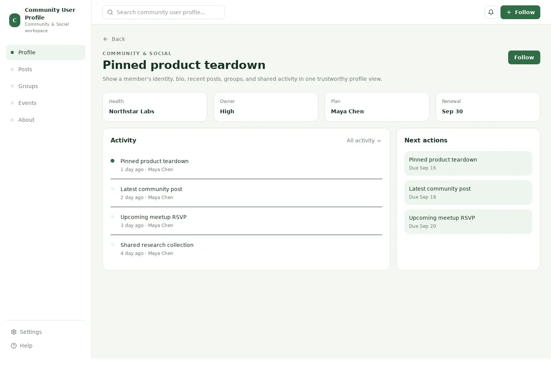551x392 pixels.
Task: Select the Latest community post Due Sep 18 action
Action: tap(468, 193)
